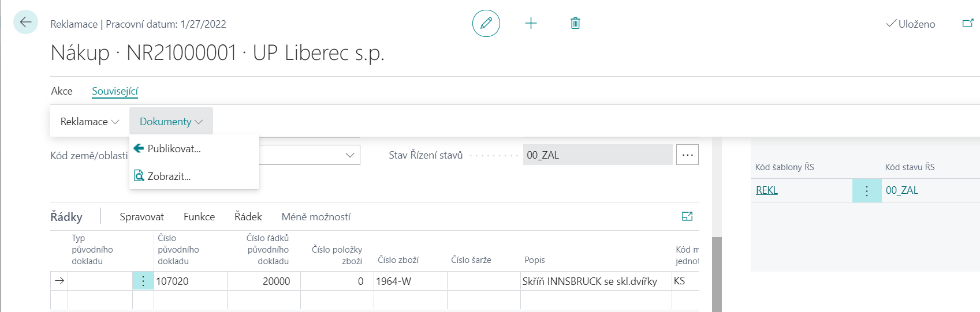The width and height of the screenshot is (980, 312).
Task: Open page in new window icon
Action: [967, 24]
